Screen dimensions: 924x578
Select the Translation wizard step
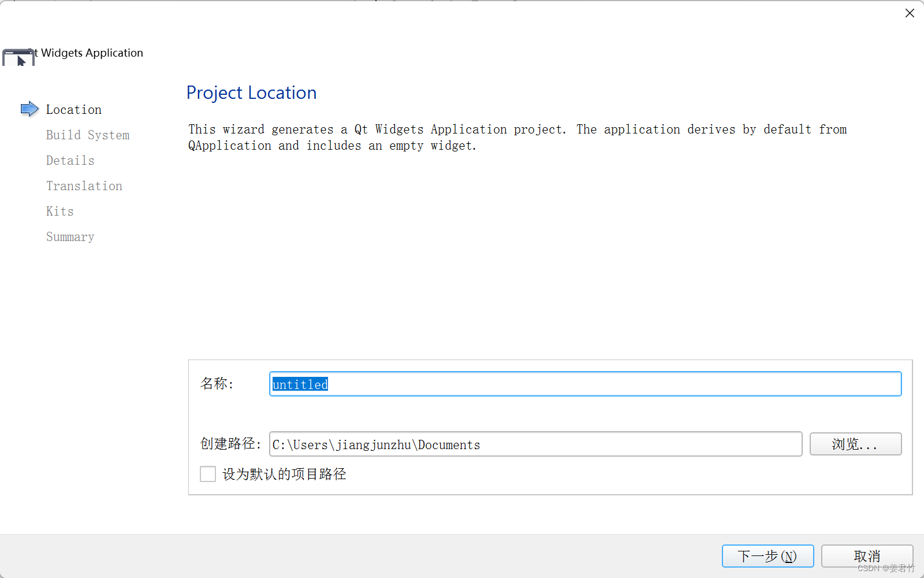click(84, 186)
